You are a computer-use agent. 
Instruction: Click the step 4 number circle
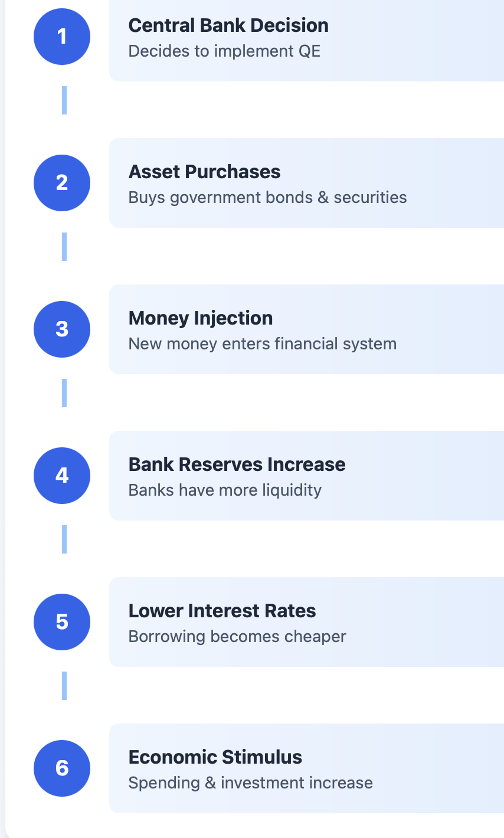coord(62,476)
